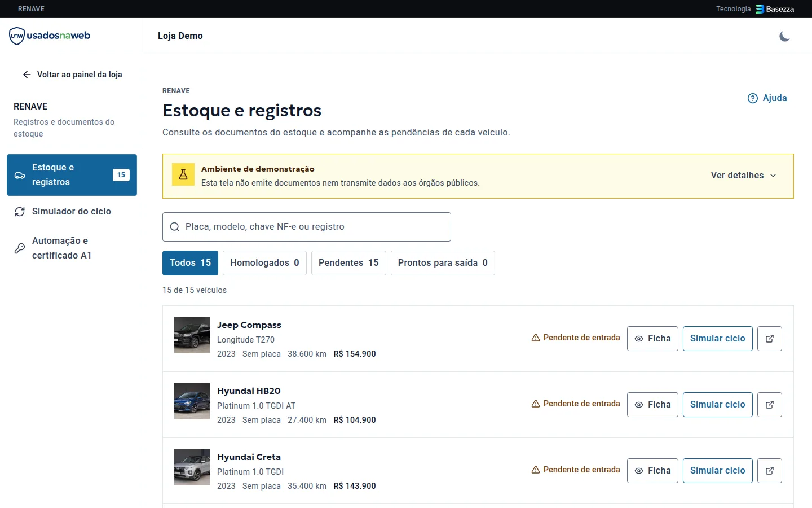812x508 pixels.
Task: Click Simular ciclo for Hyundai Creta
Action: pyautogui.click(x=718, y=471)
